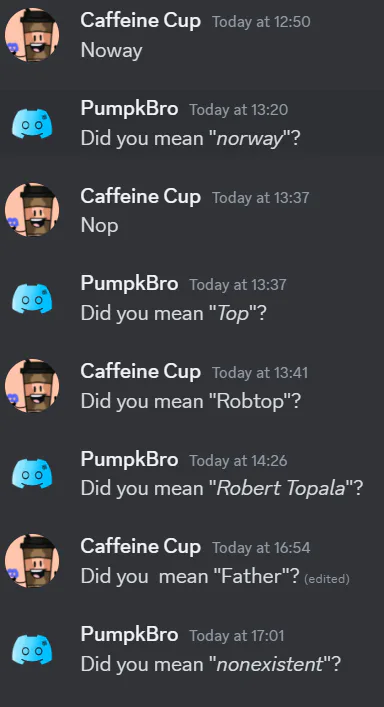
Task: Click the italic word "nonexistent" in the last message
Action: pyautogui.click(x=270, y=664)
